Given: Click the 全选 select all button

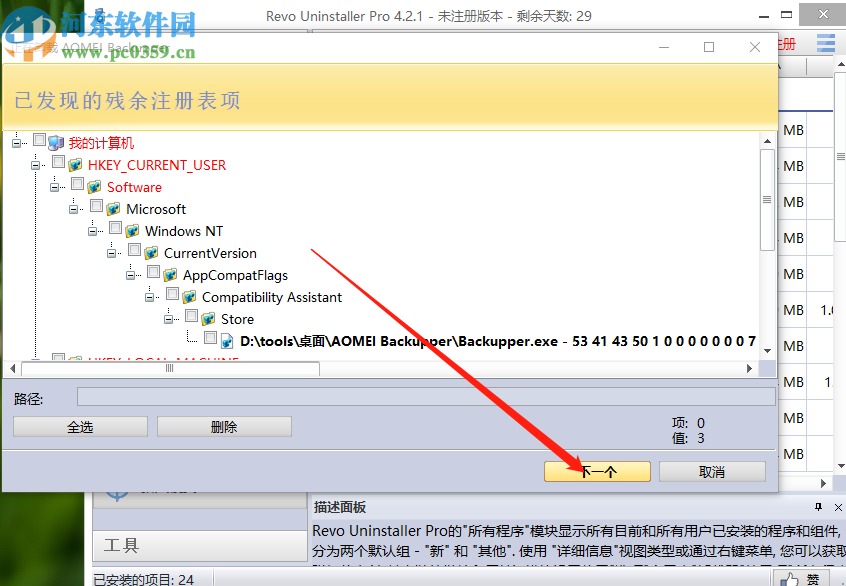Looking at the screenshot, I should point(80,427).
